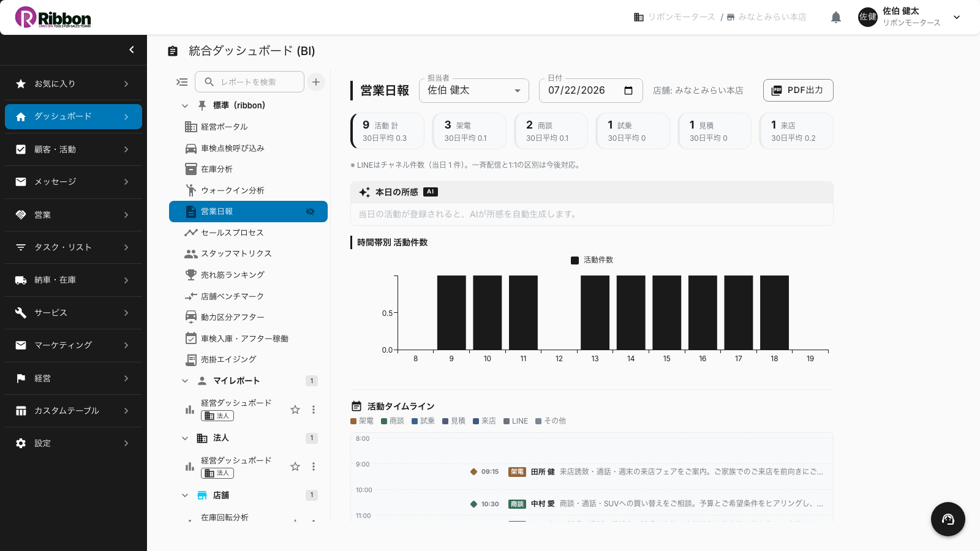Viewport: 980px width, 551px height.
Task: Open the date picker calendar icon
Action: (x=628, y=91)
